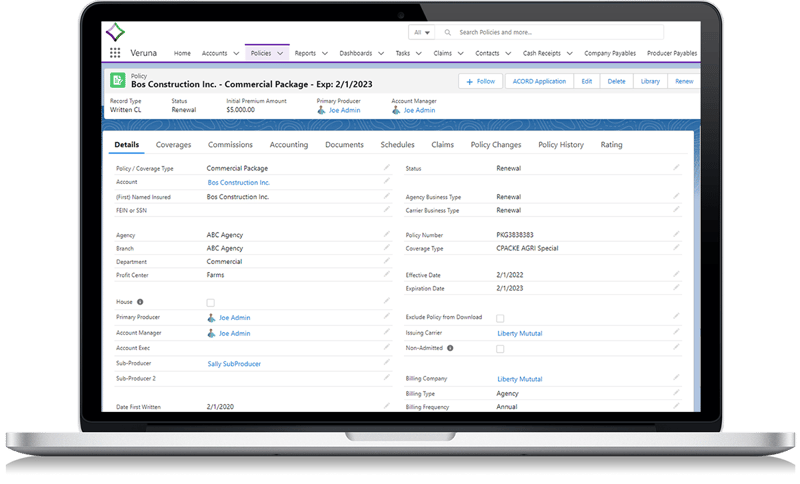Click the Renew button
The width and height of the screenshot is (800, 484).
coord(684,81)
